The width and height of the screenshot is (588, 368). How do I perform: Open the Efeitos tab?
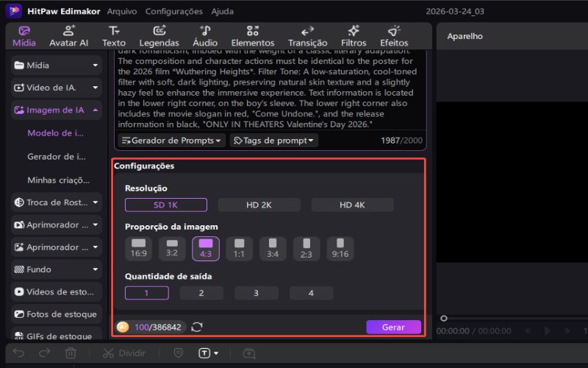click(394, 35)
